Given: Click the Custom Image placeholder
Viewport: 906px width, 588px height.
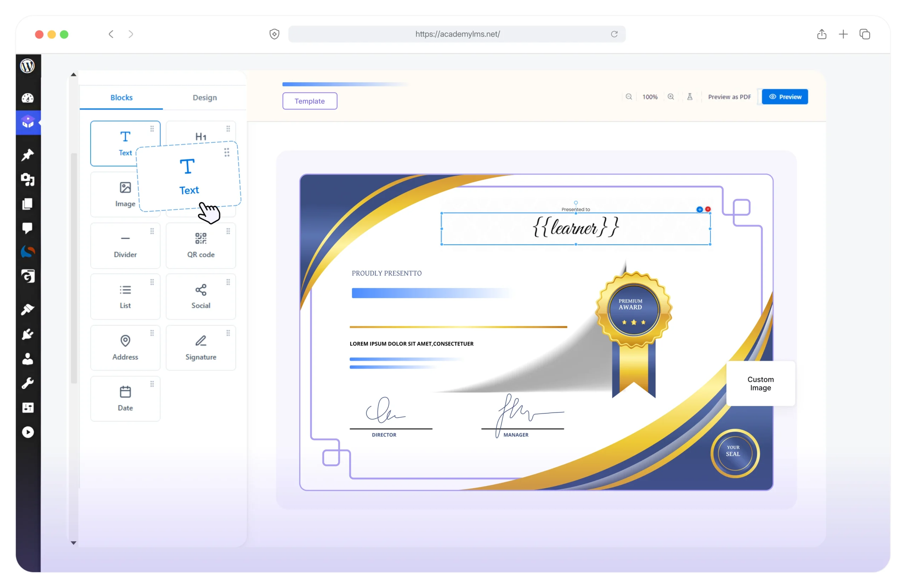Looking at the screenshot, I should [761, 383].
